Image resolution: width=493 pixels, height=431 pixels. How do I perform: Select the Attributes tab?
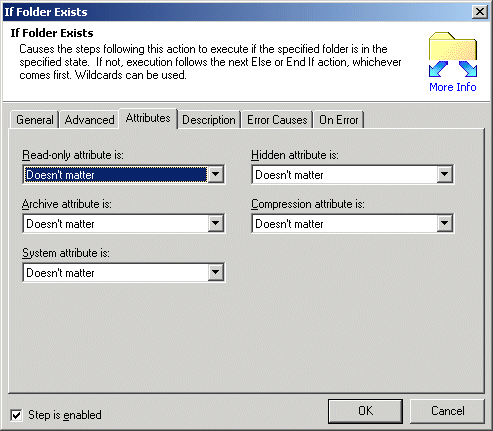pos(148,118)
